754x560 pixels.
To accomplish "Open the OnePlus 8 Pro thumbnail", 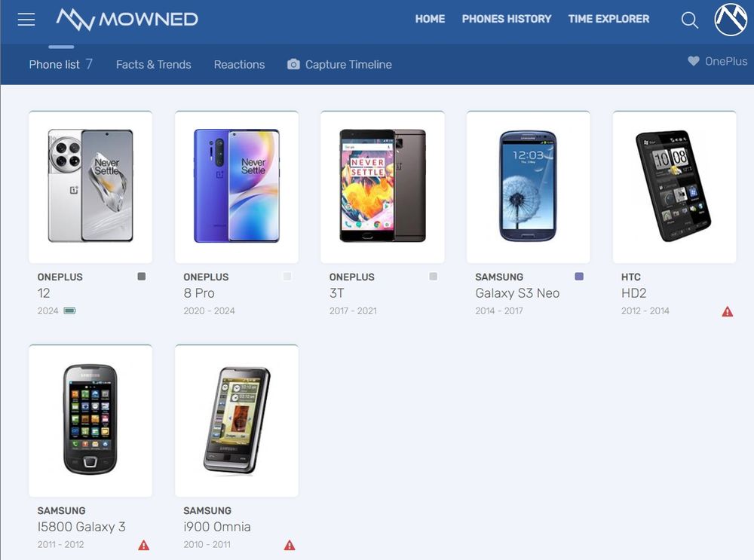I will [x=237, y=187].
